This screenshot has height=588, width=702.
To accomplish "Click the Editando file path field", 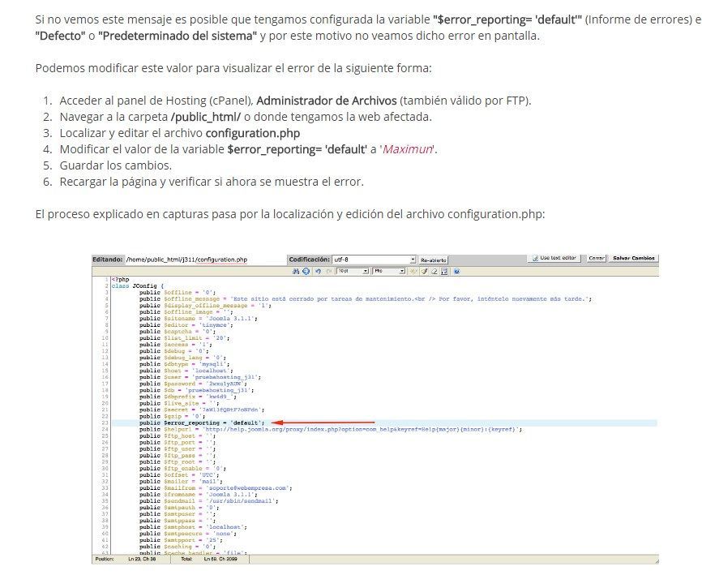I will pos(205,260).
